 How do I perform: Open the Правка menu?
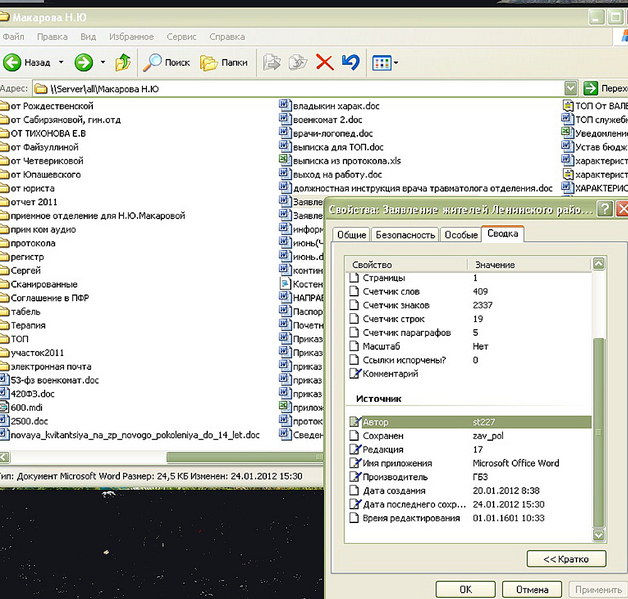coord(52,37)
